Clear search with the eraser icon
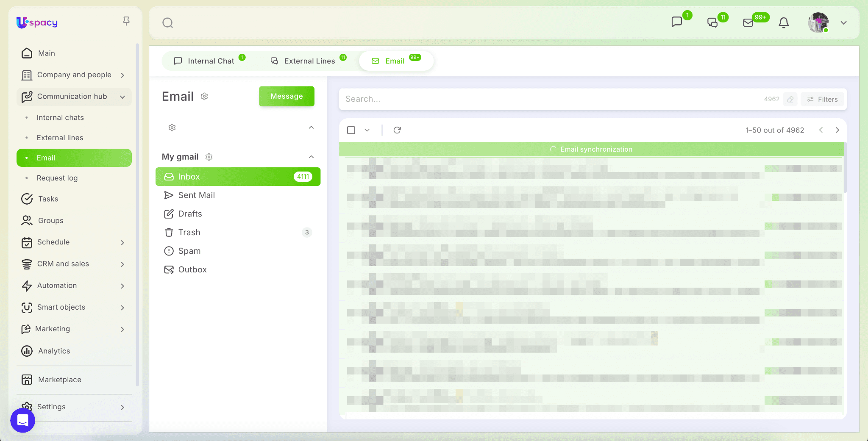Image resolution: width=868 pixels, height=441 pixels. 790,99
